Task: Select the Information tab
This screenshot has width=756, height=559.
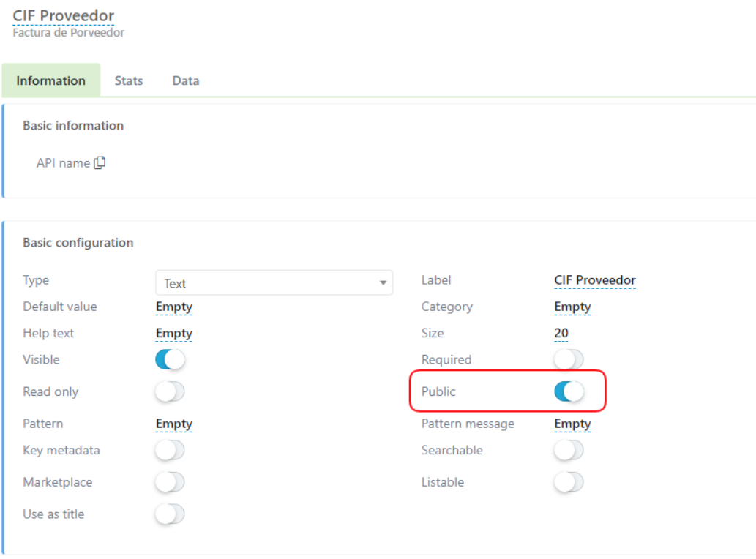Action: coord(50,80)
